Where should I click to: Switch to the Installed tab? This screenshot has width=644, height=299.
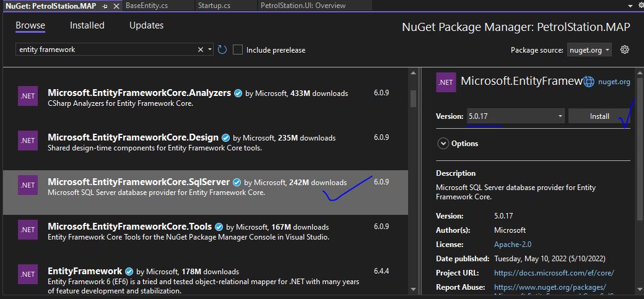coord(87,25)
